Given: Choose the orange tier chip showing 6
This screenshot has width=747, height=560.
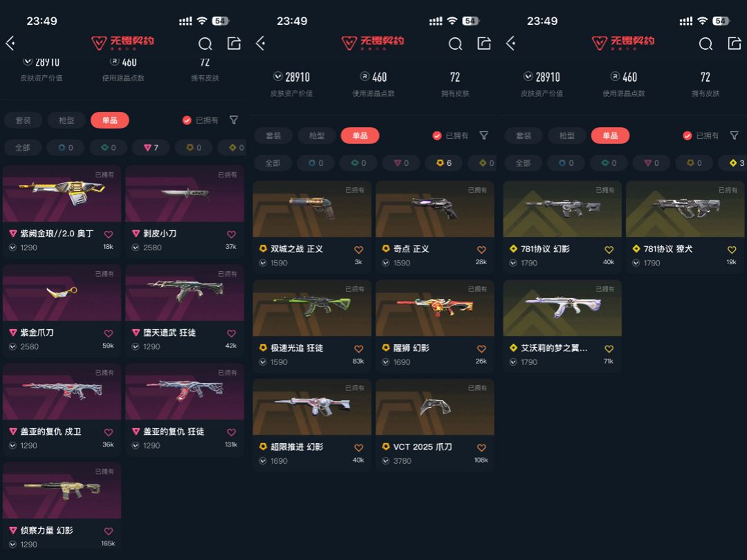Looking at the screenshot, I should (x=443, y=163).
